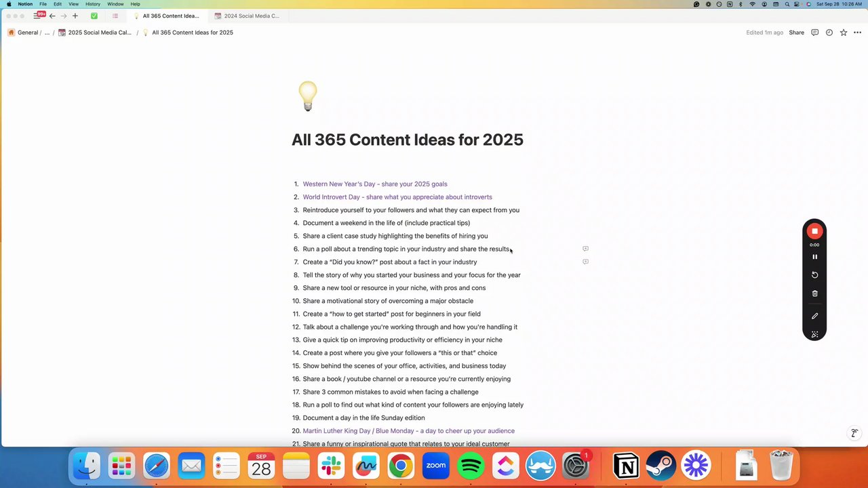
Task: Open page history clock icon
Action: coord(829,33)
